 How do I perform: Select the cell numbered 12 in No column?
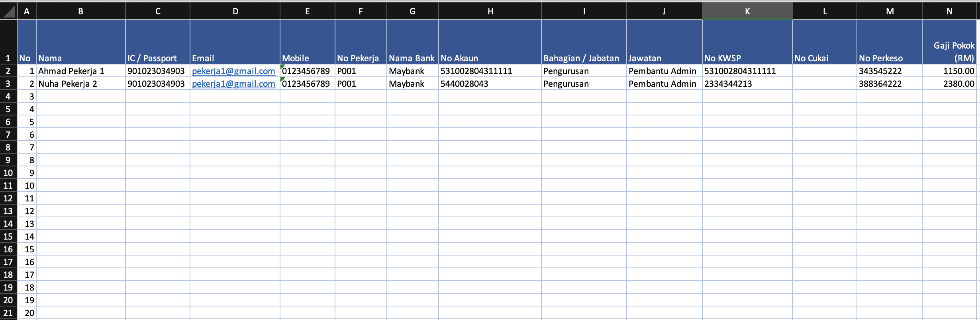(x=27, y=211)
